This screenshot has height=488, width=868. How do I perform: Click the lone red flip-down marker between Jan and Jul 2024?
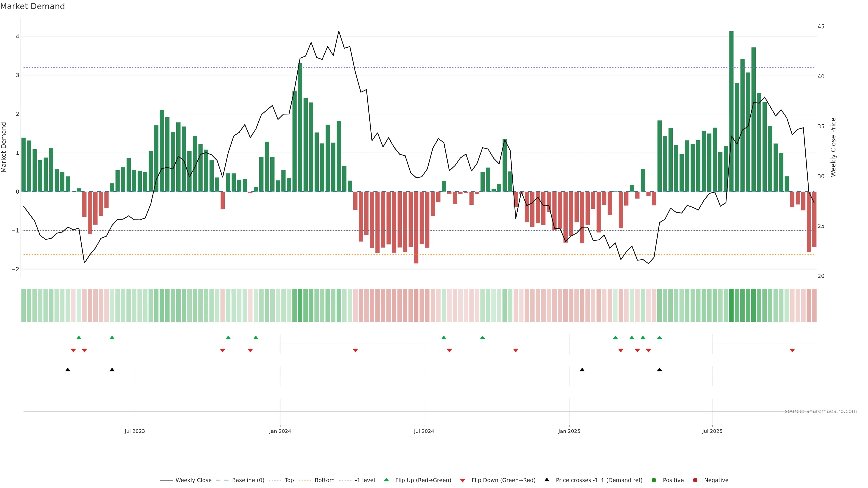tap(355, 351)
